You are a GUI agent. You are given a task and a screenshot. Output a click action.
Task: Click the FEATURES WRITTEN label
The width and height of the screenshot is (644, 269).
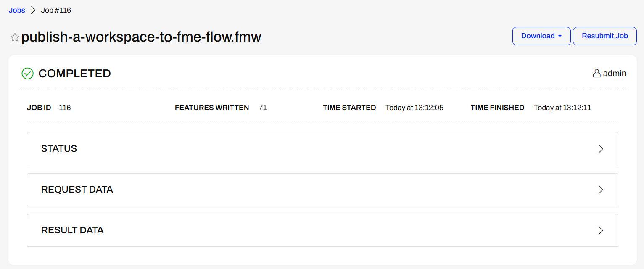[212, 108]
